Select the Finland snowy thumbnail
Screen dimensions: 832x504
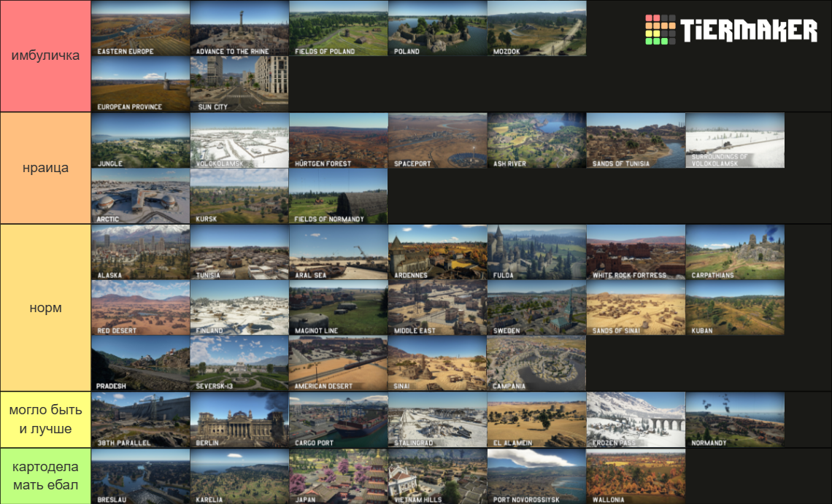(x=239, y=308)
